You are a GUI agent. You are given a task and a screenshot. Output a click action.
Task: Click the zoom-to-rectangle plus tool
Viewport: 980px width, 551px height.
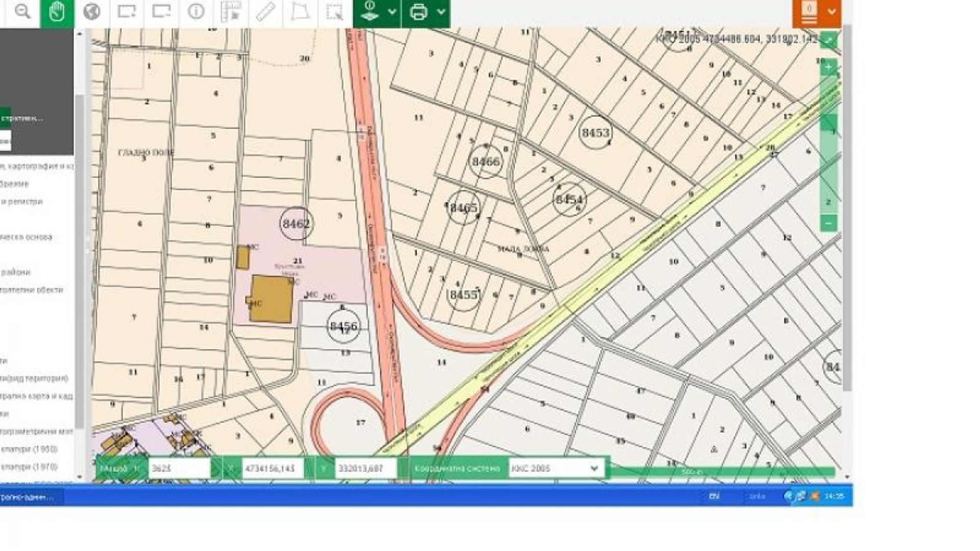pyautogui.click(x=127, y=11)
